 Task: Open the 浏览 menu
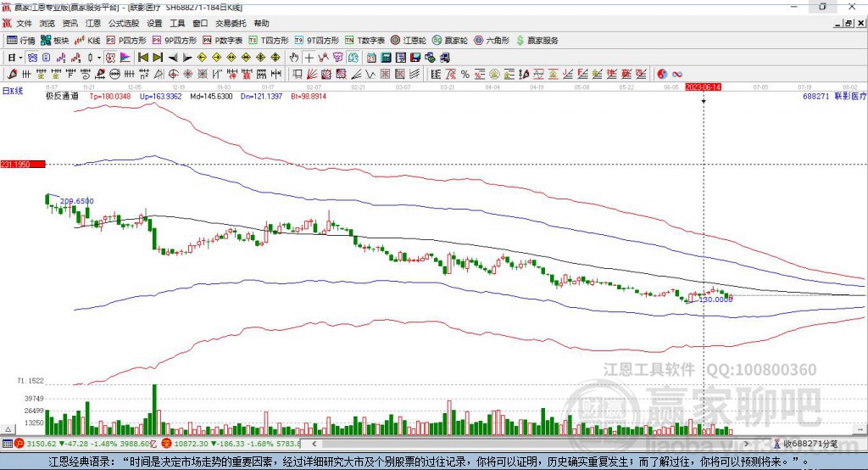[47, 23]
